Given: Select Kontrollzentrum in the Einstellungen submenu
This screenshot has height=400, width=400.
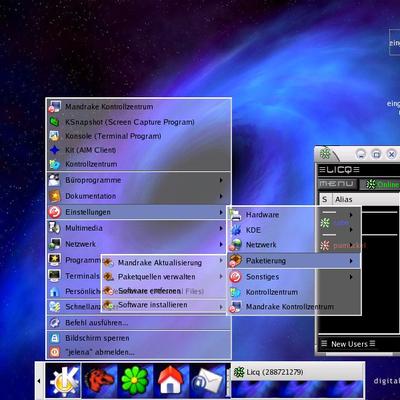Looking at the screenshot, I should (x=294, y=292).
